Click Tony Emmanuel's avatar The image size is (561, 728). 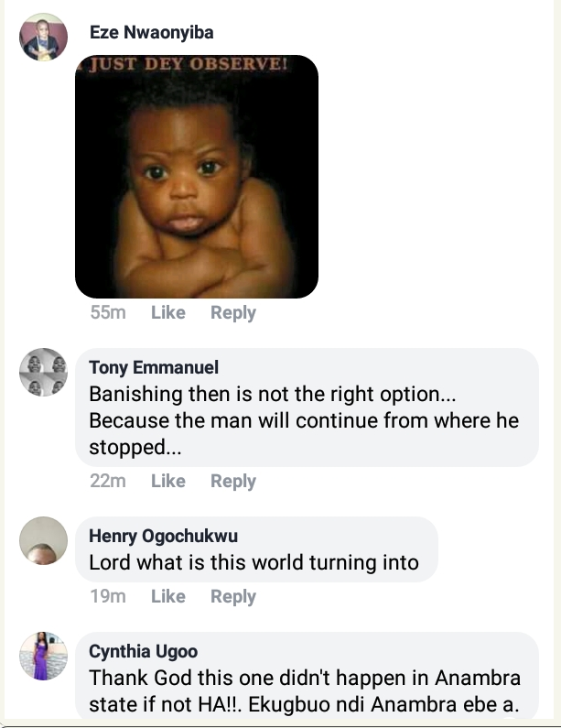43,372
